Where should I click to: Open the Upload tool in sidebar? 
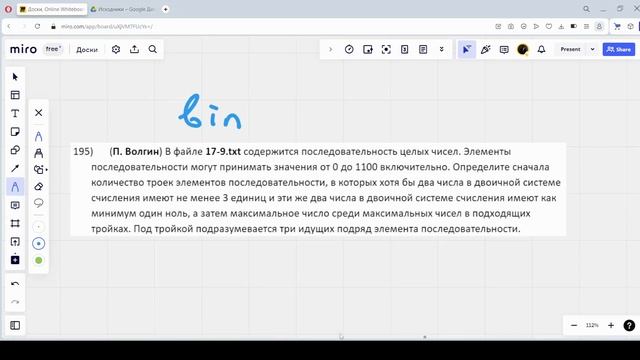[x=15, y=242]
